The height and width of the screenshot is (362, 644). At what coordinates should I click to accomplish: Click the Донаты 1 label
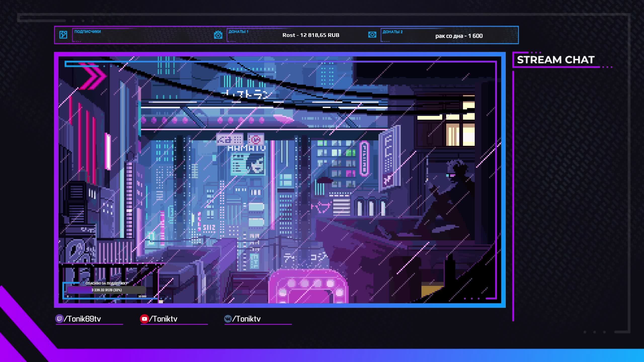(x=238, y=32)
